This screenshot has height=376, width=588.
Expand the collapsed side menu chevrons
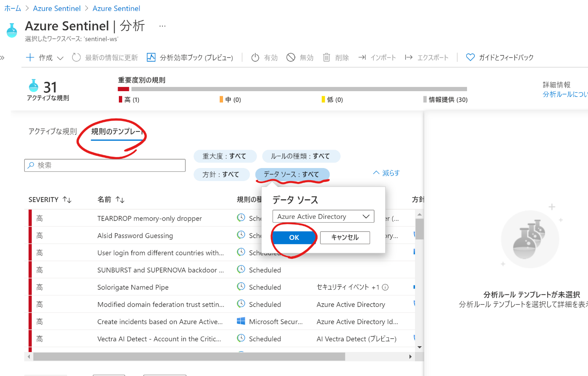(x=2, y=58)
